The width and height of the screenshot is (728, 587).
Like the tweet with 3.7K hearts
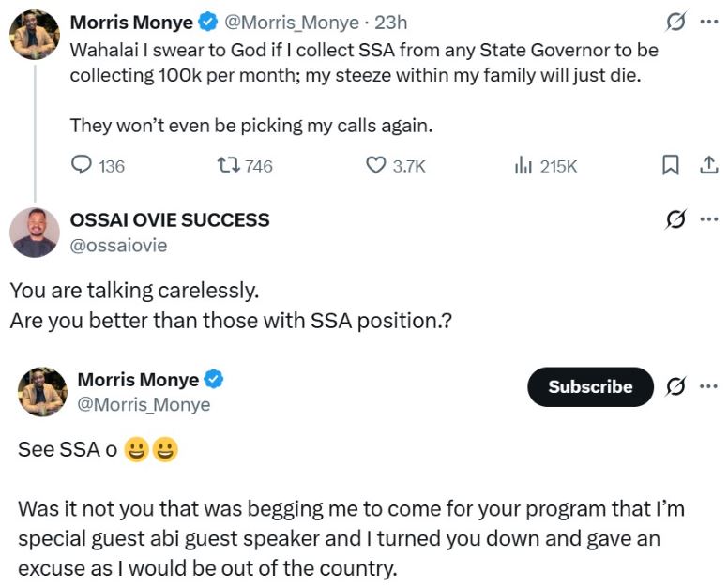point(375,166)
